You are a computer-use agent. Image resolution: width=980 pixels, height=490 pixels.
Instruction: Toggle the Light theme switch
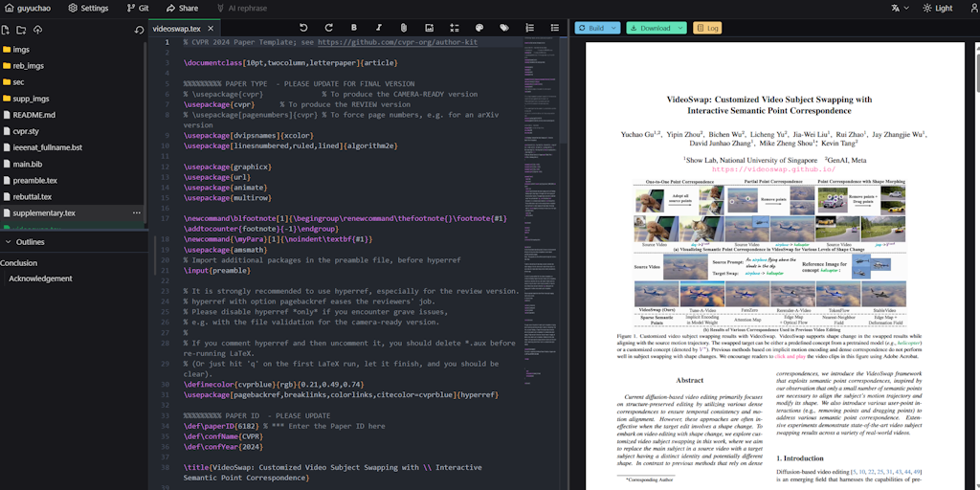(x=937, y=8)
